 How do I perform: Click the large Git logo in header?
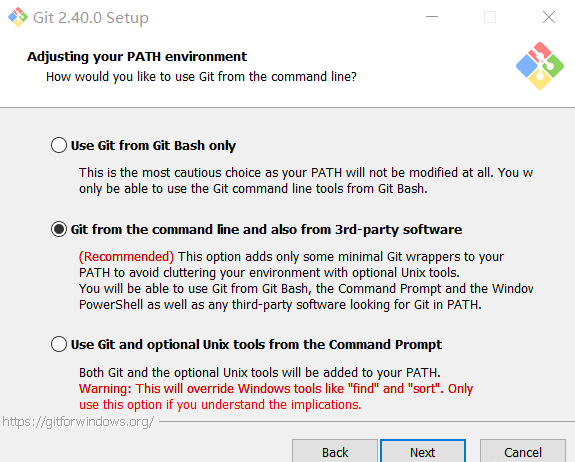(540, 66)
